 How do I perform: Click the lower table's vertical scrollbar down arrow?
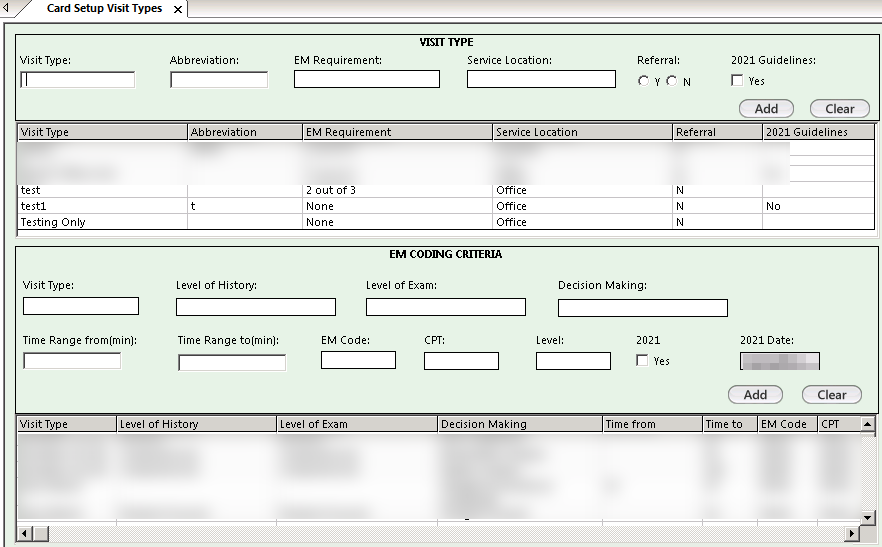tap(868, 518)
